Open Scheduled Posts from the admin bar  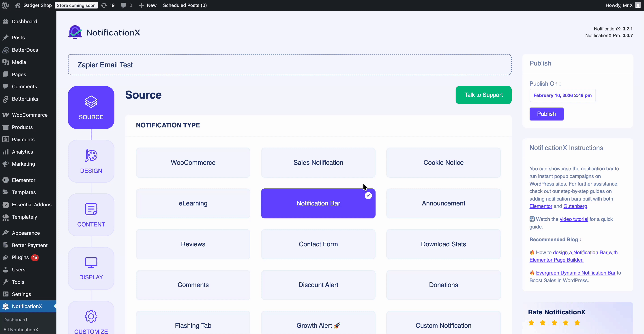tap(185, 5)
